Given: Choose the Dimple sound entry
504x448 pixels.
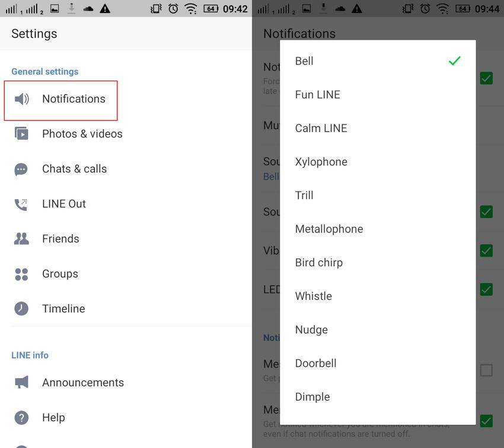Looking at the screenshot, I should click(x=378, y=397).
